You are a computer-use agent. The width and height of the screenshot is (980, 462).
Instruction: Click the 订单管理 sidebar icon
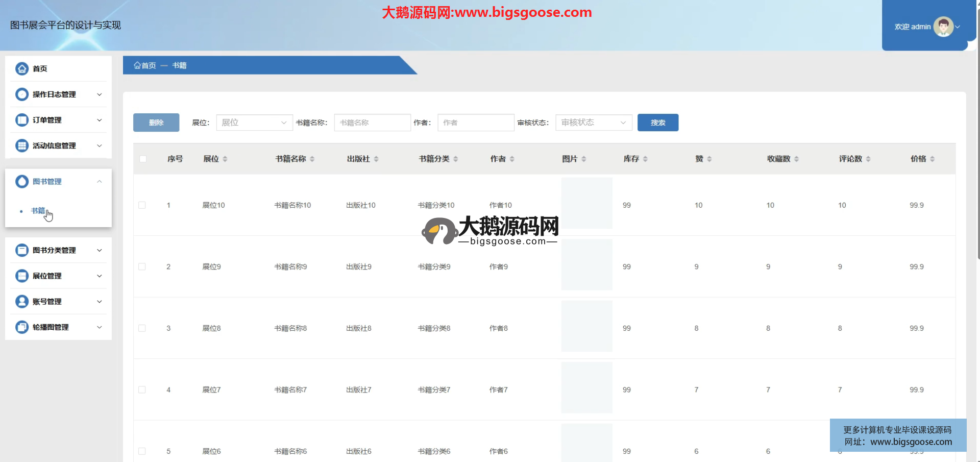[x=22, y=120]
